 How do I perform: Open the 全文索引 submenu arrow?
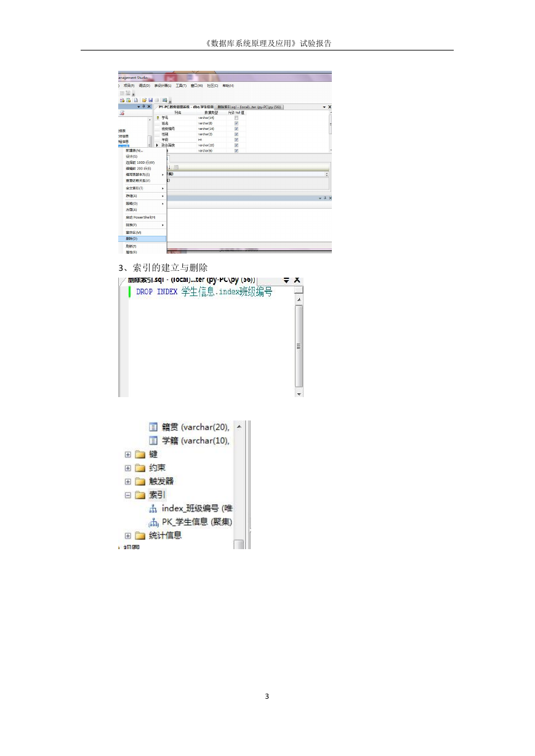(x=163, y=188)
